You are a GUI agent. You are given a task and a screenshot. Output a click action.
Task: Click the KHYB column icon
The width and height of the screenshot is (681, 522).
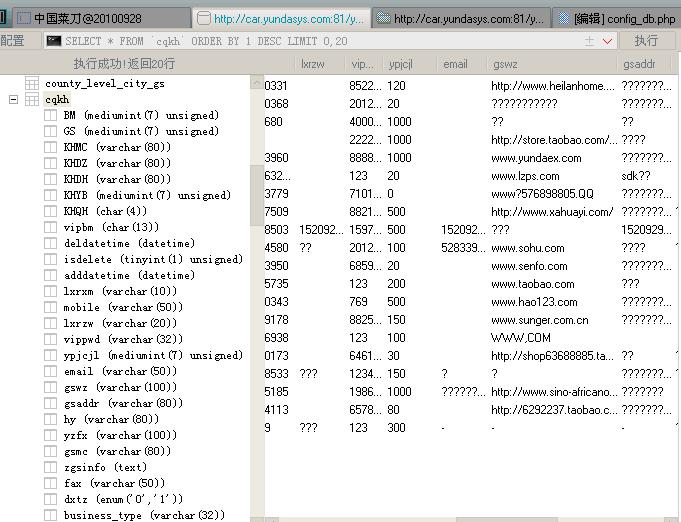pyautogui.click(x=50, y=195)
